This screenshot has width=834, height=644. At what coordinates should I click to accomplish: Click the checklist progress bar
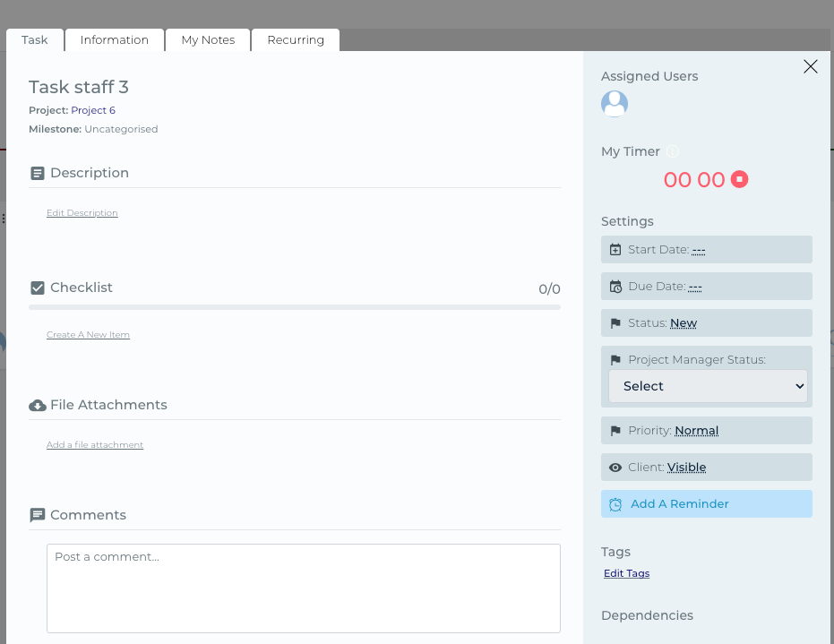pyautogui.click(x=295, y=307)
